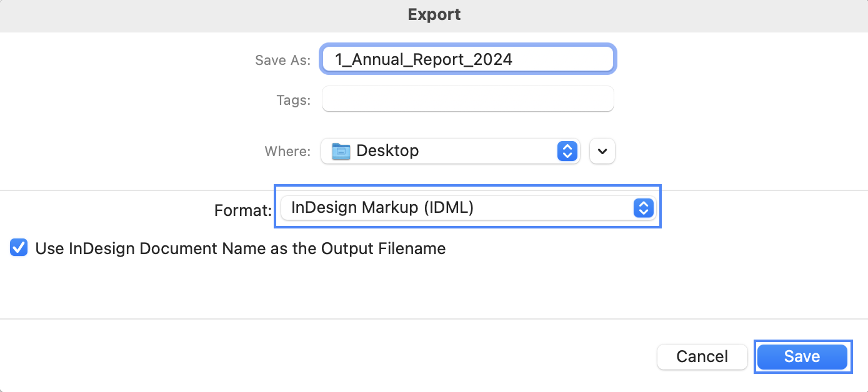Expand the full file browser with chevron button
868x392 pixels.
click(602, 151)
